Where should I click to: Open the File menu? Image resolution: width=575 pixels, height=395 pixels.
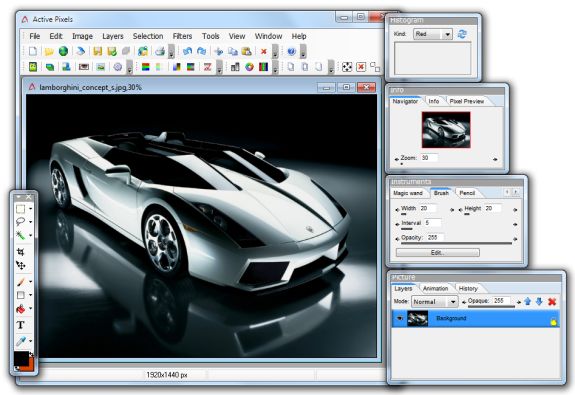pyautogui.click(x=34, y=36)
